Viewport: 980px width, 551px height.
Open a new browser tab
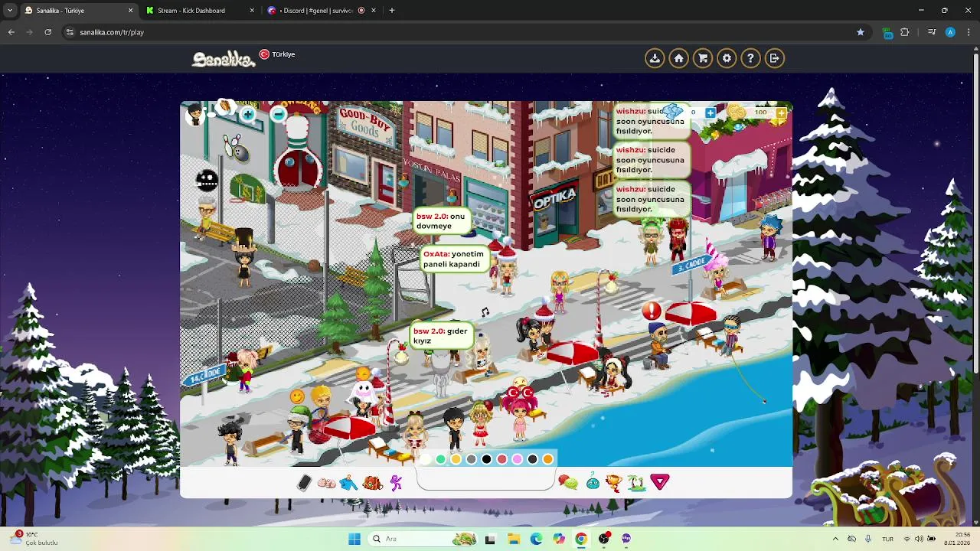coord(392,11)
